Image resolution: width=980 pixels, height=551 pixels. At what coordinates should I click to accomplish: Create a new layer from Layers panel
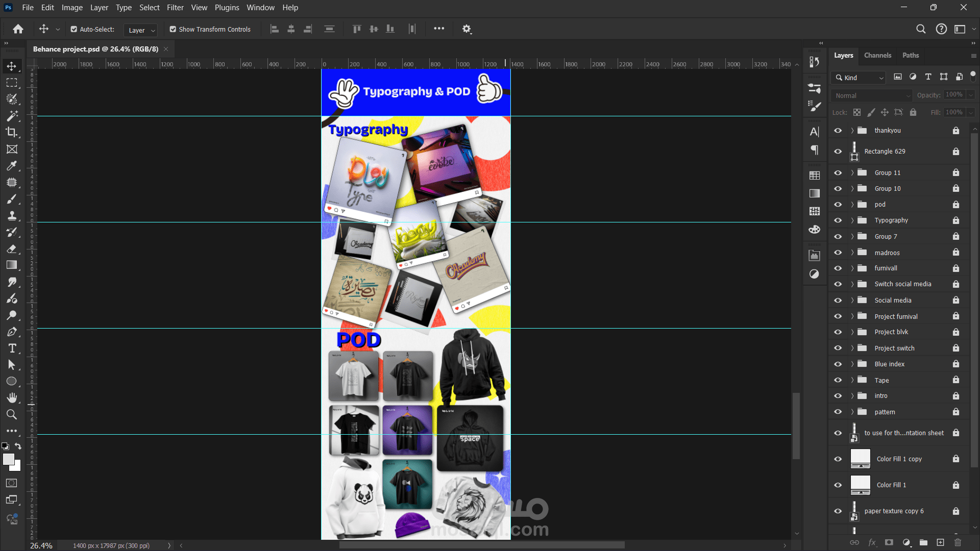click(x=940, y=542)
